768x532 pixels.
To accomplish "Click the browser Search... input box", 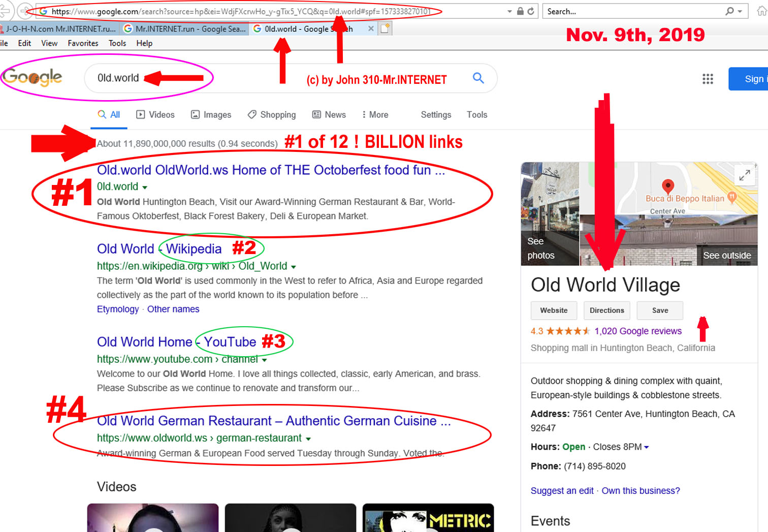I will (635, 11).
